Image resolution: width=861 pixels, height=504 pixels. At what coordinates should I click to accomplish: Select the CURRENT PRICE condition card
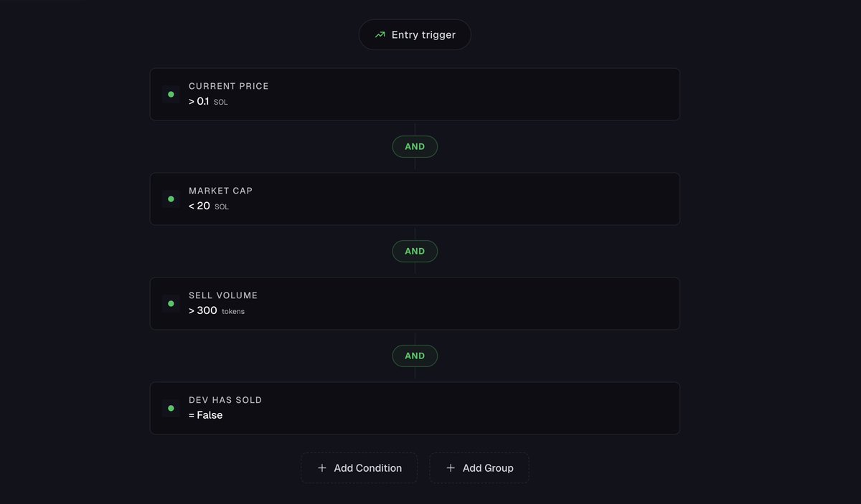415,94
